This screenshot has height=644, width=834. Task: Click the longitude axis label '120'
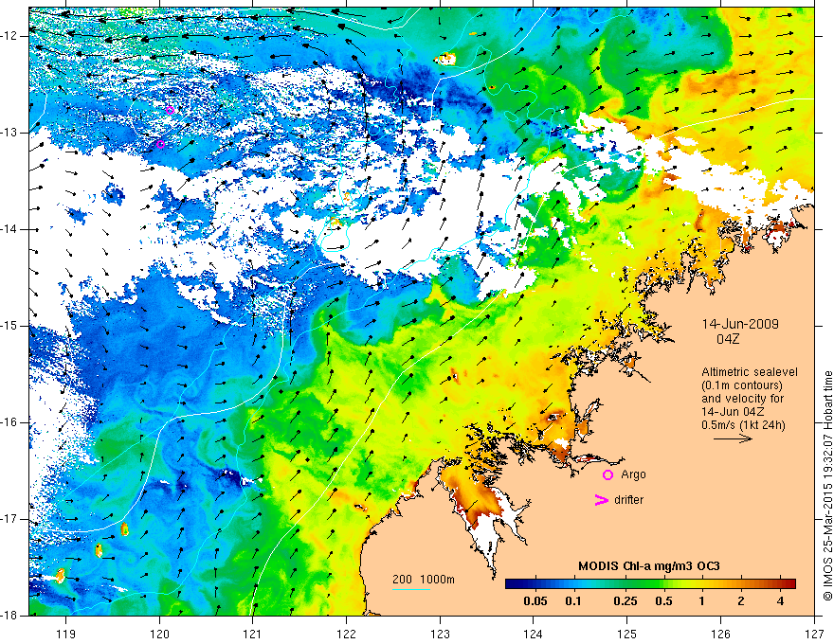click(x=159, y=635)
